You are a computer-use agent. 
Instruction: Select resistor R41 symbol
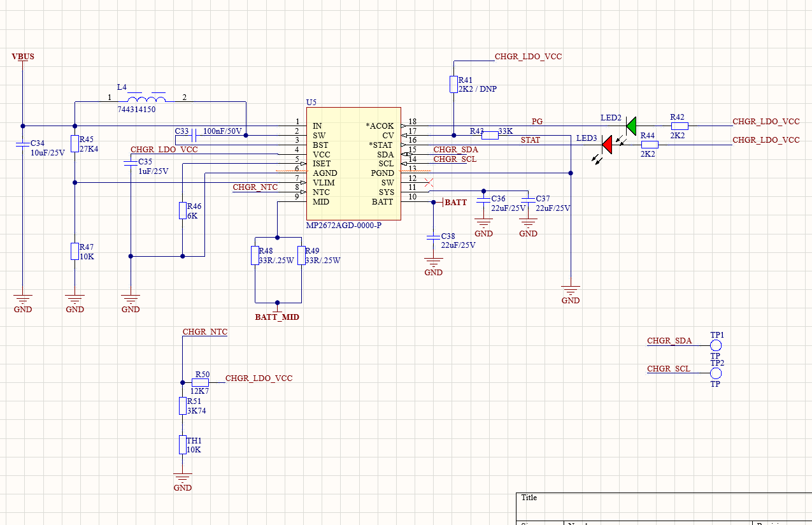[x=453, y=84]
